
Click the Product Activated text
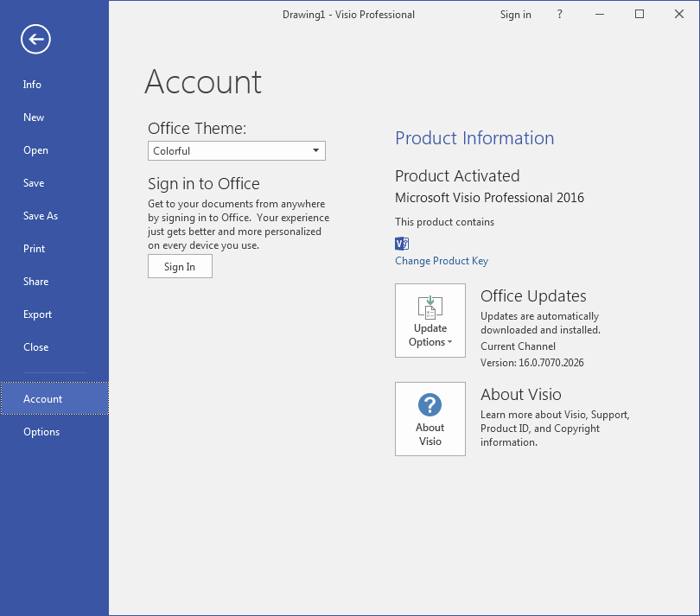pos(457,176)
